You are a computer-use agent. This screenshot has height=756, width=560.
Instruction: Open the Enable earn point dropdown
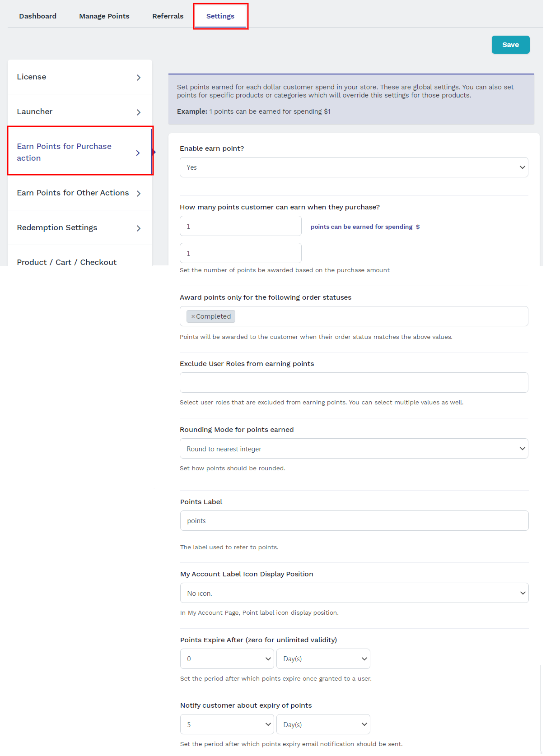[x=354, y=167]
